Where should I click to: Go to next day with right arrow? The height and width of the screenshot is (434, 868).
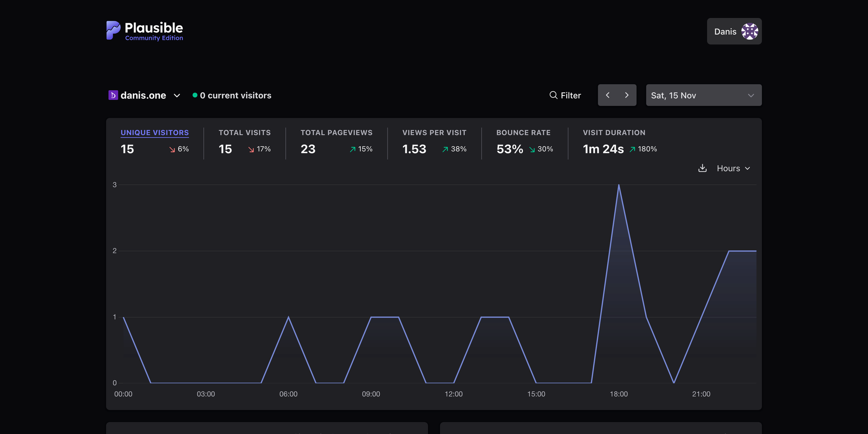tap(627, 95)
